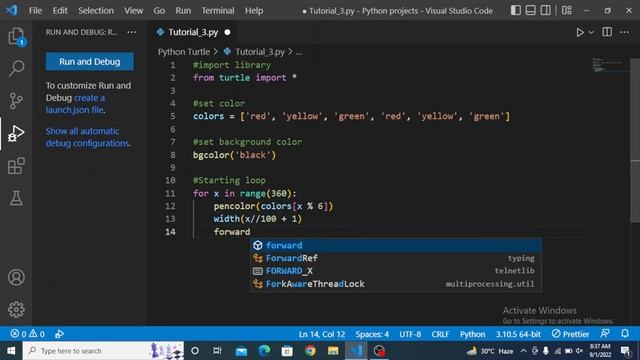Open the Accounts icon in activity bar

pos(16,277)
